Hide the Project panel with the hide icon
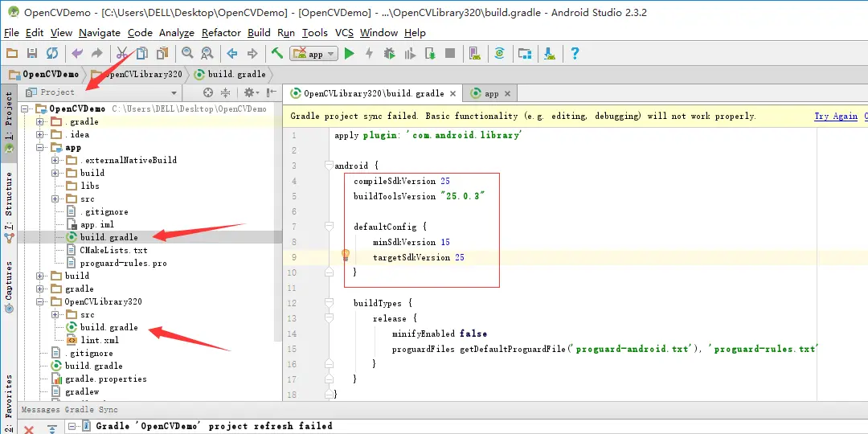 [x=272, y=92]
